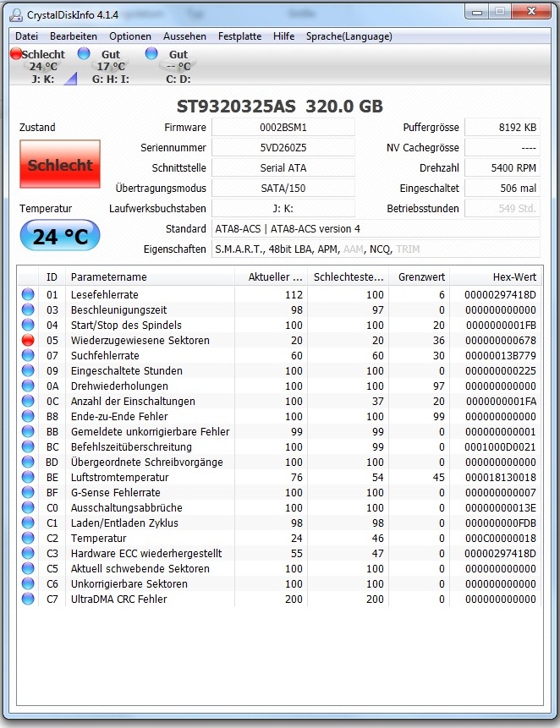
Task: Select hex value 0001000D0021
Action: pos(501,446)
